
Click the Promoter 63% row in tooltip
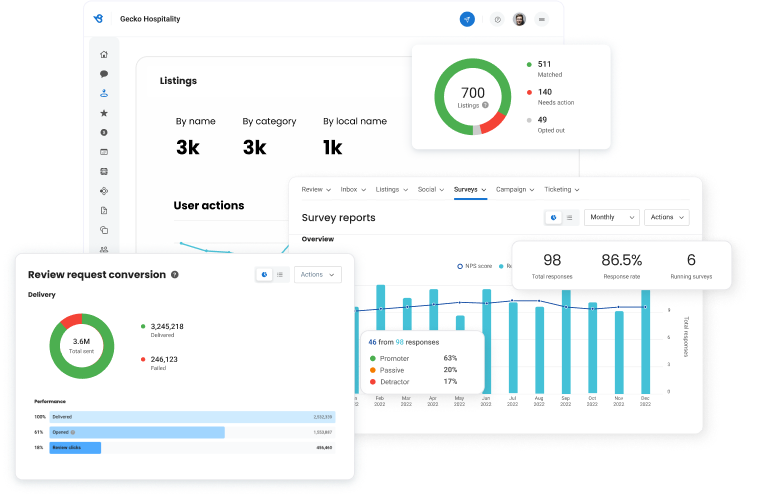tap(413, 358)
